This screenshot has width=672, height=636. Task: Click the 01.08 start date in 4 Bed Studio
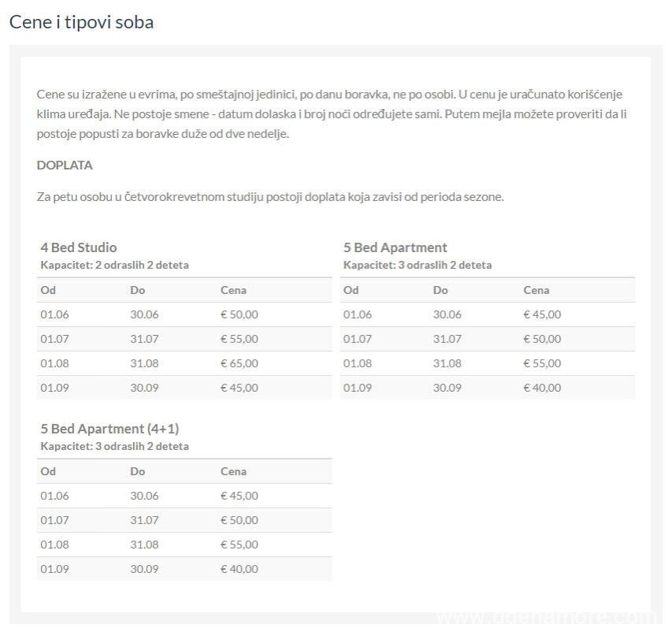[55, 363]
